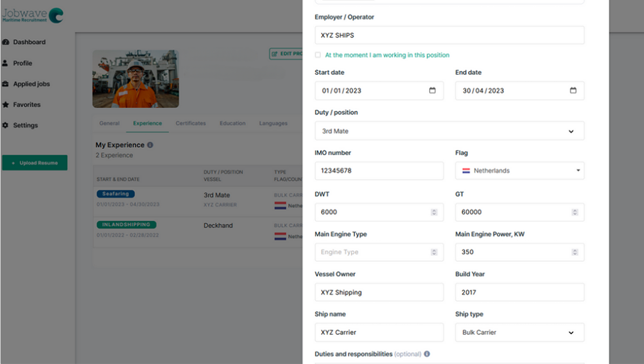Toggle the Inland Shipping experience badge
The image size is (644, 364).
125,224
